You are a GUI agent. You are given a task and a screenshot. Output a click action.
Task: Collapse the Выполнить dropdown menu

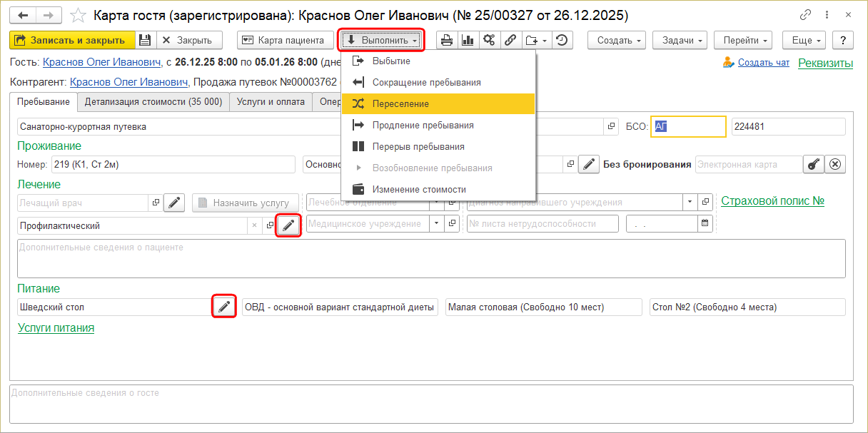(x=381, y=41)
